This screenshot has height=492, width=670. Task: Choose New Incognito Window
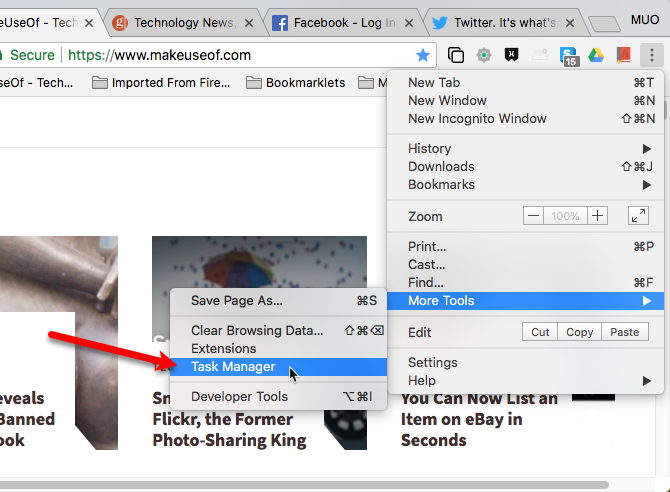coord(526,118)
